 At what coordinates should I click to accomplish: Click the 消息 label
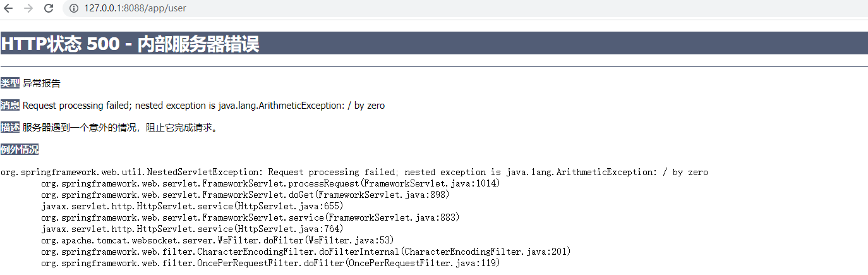tap(10, 106)
